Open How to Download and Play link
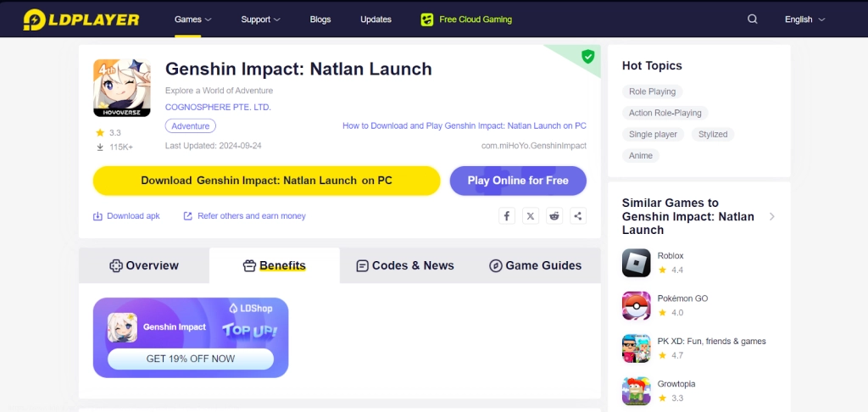Screen dimensions: 868x412 click(464, 125)
